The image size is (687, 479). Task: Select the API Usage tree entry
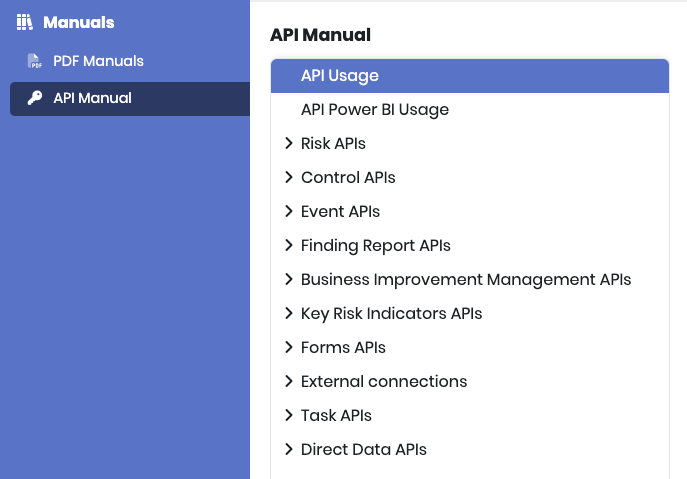click(x=340, y=76)
